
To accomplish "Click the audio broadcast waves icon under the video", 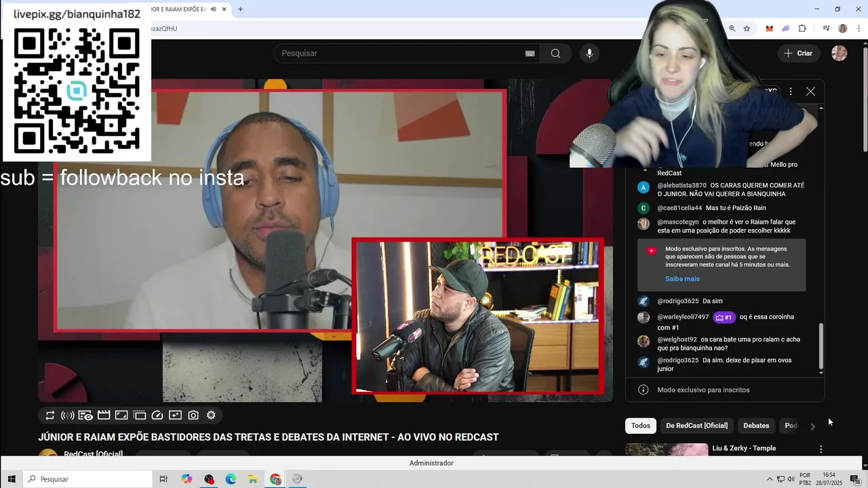I will pyautogui.click(x=67, y=415).
